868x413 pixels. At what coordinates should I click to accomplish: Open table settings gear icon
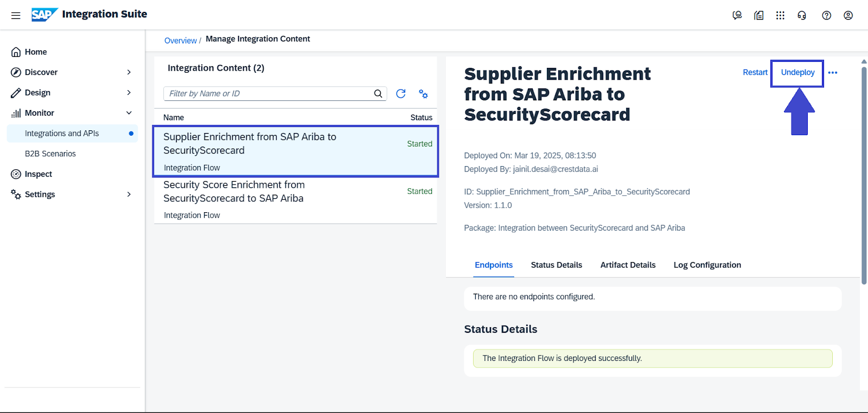point(423,93)
